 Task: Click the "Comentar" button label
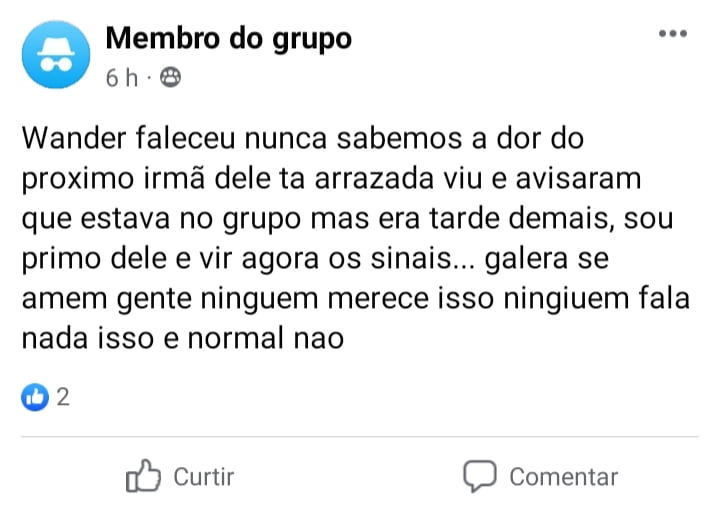563,477
